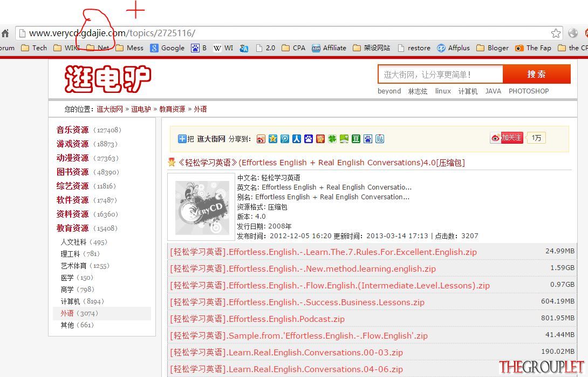
Task: Share to Renren icon
Action: tap(297, 139)
